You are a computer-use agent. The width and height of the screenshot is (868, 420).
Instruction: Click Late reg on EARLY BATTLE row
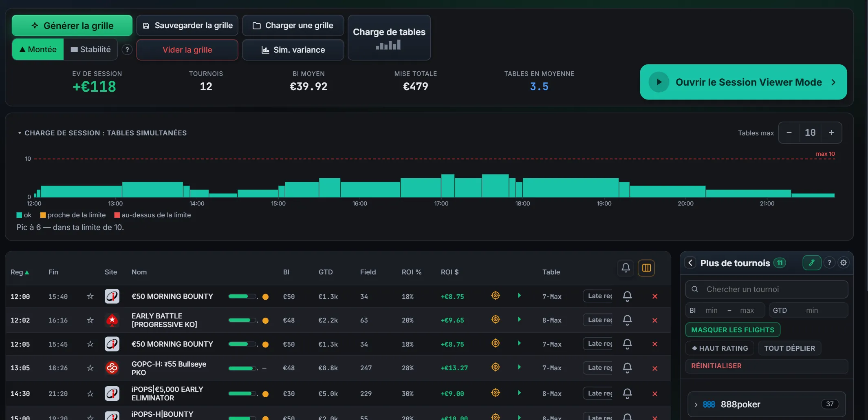pos(598,320)
